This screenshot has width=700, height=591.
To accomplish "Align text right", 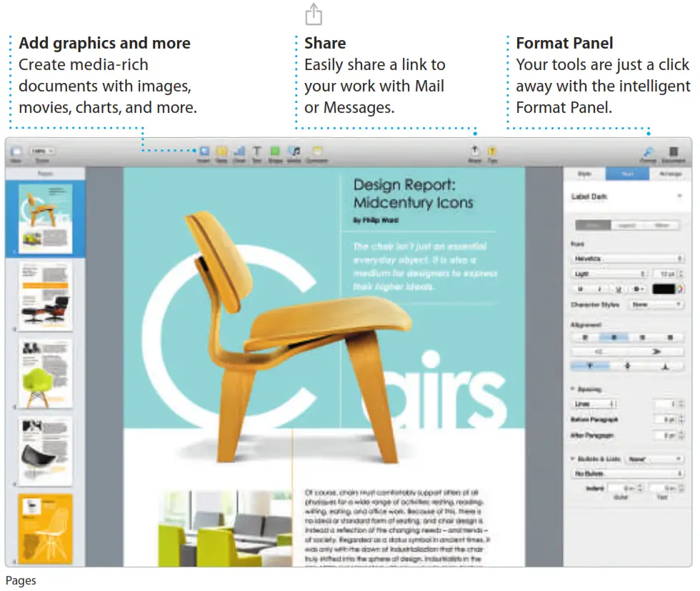I will [x=642, y=338].
